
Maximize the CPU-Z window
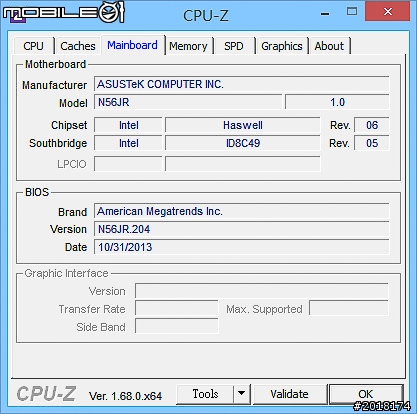(352, 12)
